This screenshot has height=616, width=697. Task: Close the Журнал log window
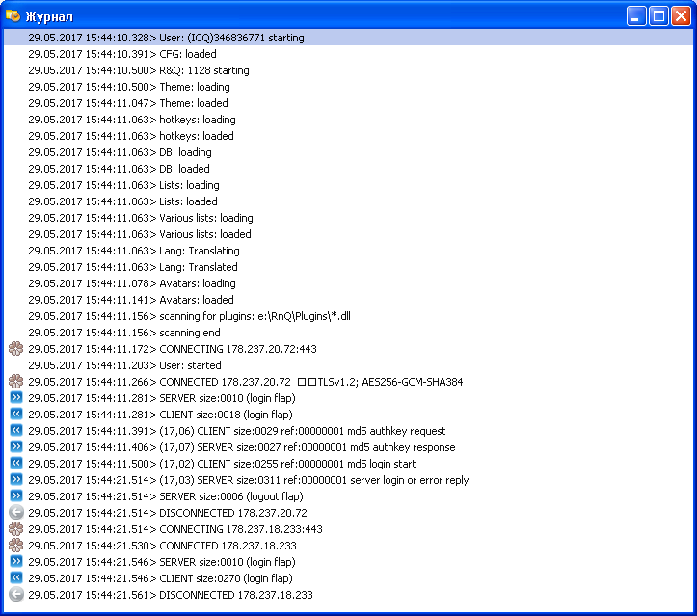pyautogui.click(x=681, y=16)
